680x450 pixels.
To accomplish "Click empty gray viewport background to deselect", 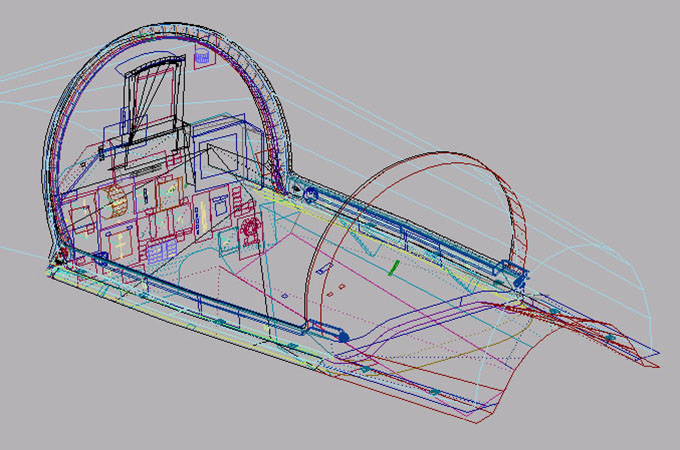I will 600,60.
